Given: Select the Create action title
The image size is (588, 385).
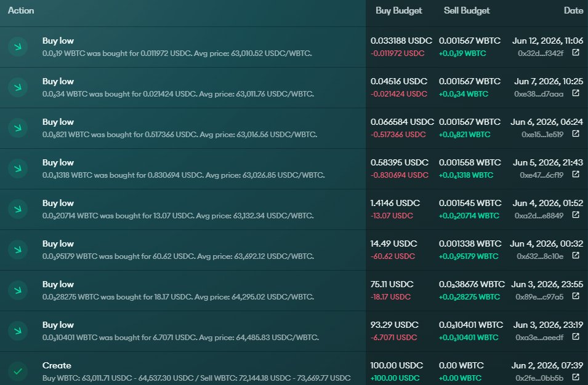Looking at the screenshot, I should tap(57, 365).
